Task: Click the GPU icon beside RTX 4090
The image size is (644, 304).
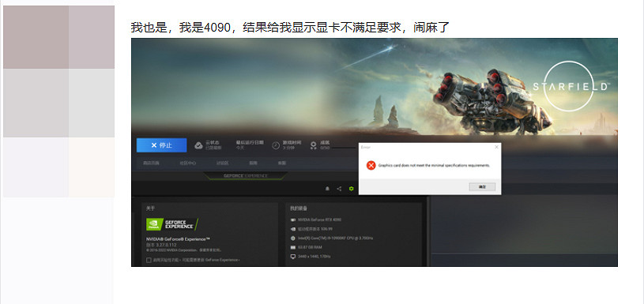Action: 293,220
